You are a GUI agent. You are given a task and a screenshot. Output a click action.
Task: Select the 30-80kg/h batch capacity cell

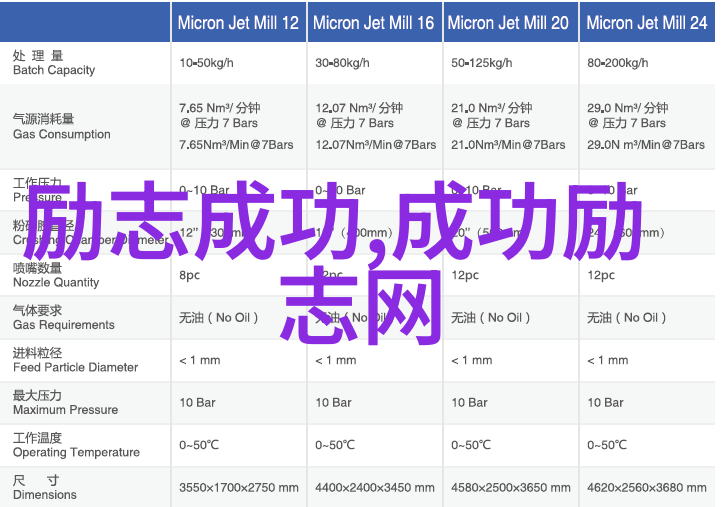click(x=342, y=63)
